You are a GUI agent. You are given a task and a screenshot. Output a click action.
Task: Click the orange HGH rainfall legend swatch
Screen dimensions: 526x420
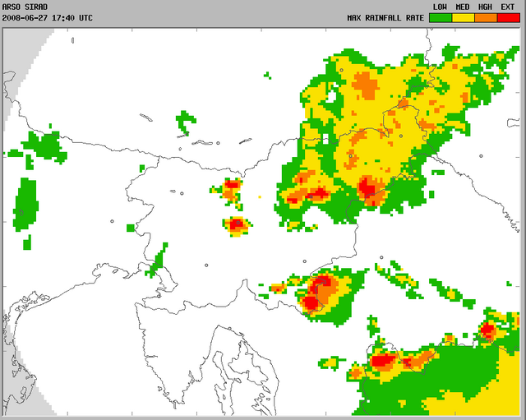click(486, 18)
